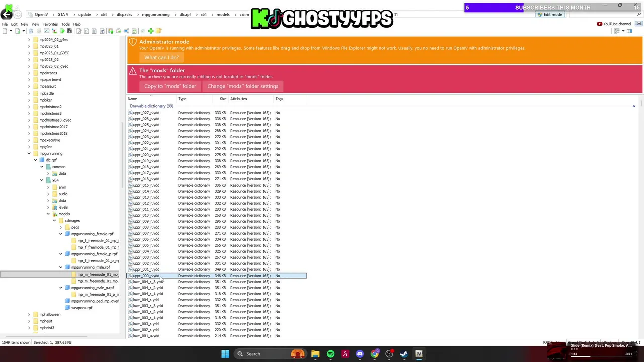Open the New menu
The height and width of the screenshot is (362, 644).
[x=24, y=24]
